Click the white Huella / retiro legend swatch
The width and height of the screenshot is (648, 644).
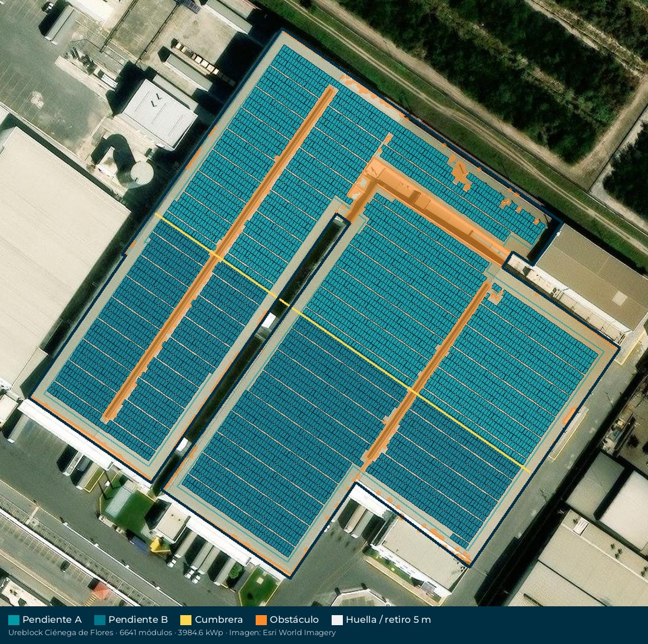(x=337, y=620)
